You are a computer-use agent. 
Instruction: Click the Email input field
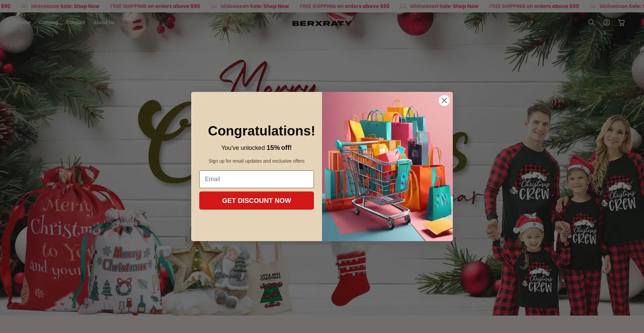coord(257,179)
